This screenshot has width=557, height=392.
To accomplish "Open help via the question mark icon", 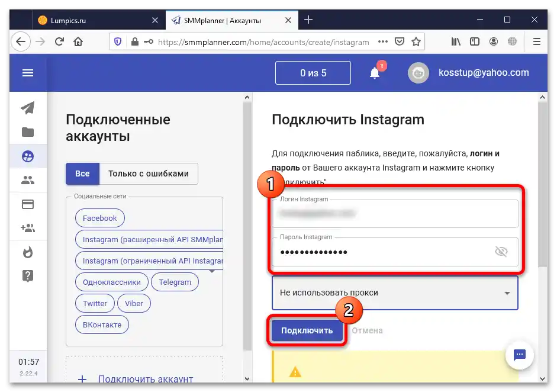I will pyautogui.click(x=28, y=276).
